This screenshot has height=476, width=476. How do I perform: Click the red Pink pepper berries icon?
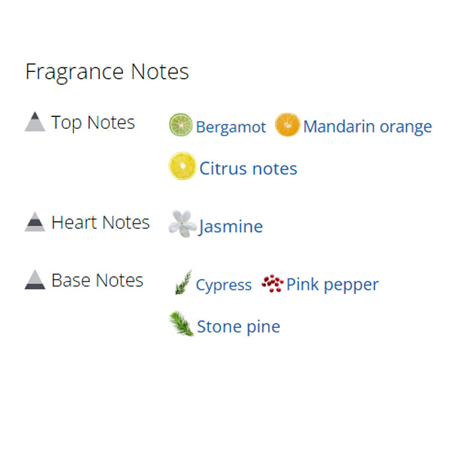pyautogui.click(x=272, y=284)
